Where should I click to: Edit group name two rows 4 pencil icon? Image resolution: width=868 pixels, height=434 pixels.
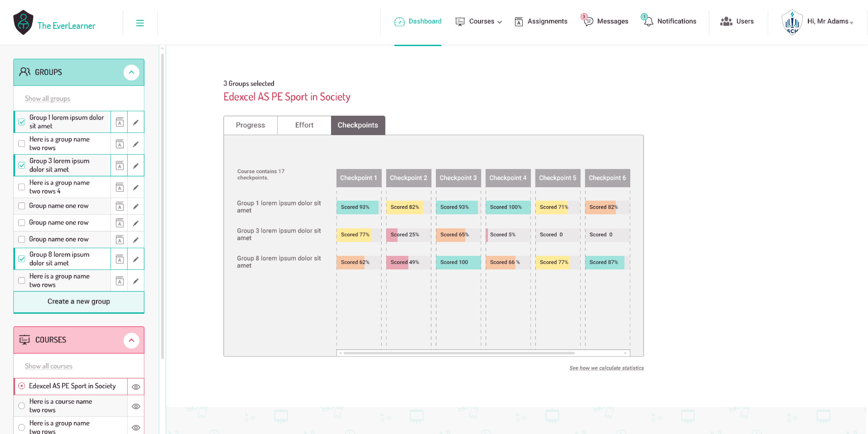tap(136, 187)
